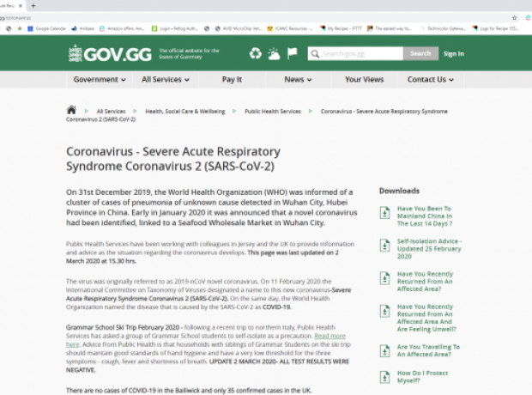Open All Services breadcrumb
The height and width of the screenshot is (395, 532).
pos(111,112)
